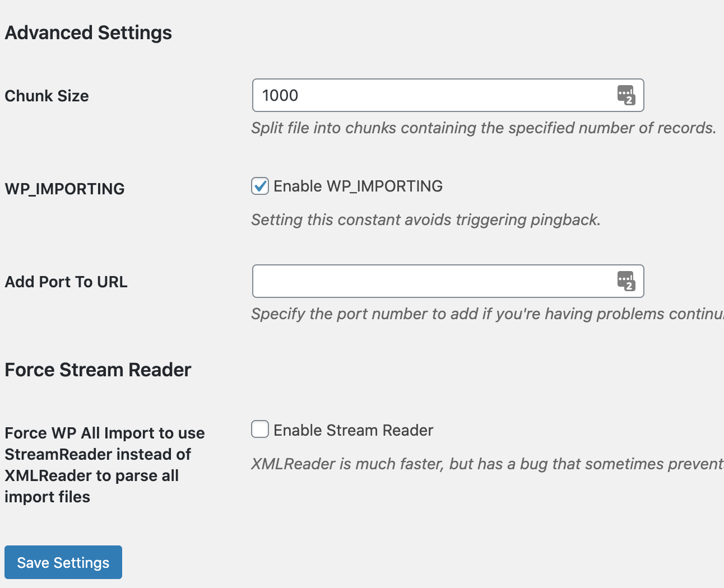This screenshot has width=724, height=588.
Task: Click the password manager icon in Chunk Size field
Action: pos(625,95)
